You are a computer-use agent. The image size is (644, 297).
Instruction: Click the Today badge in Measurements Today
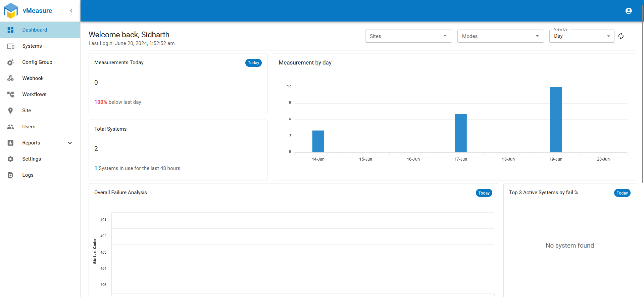coord(253,63)
